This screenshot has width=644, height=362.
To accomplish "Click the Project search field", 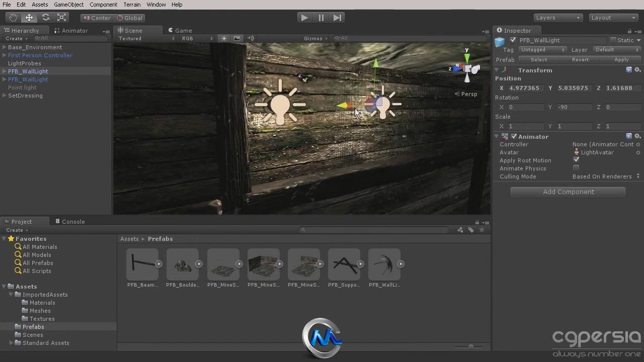I will pyautogui.click(x=375, y=230).
